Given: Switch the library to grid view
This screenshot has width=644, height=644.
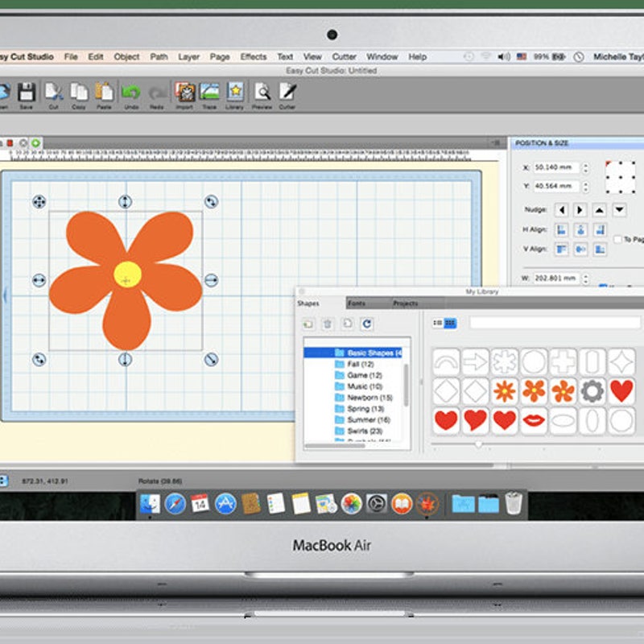Looking at the screenshot, I should click(449, 323).
